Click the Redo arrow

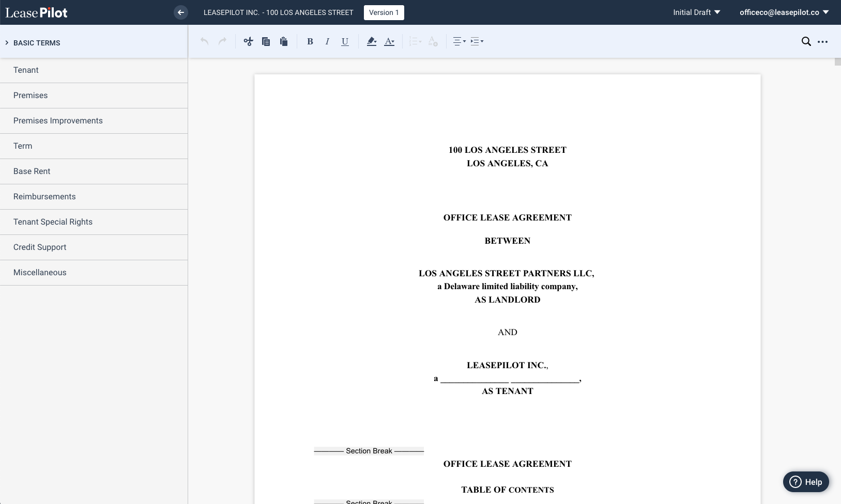coord(221,41)
